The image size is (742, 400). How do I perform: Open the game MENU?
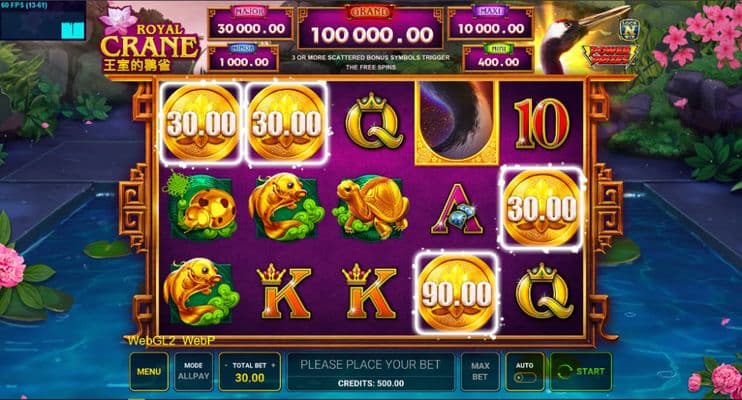tap(149, 372)
